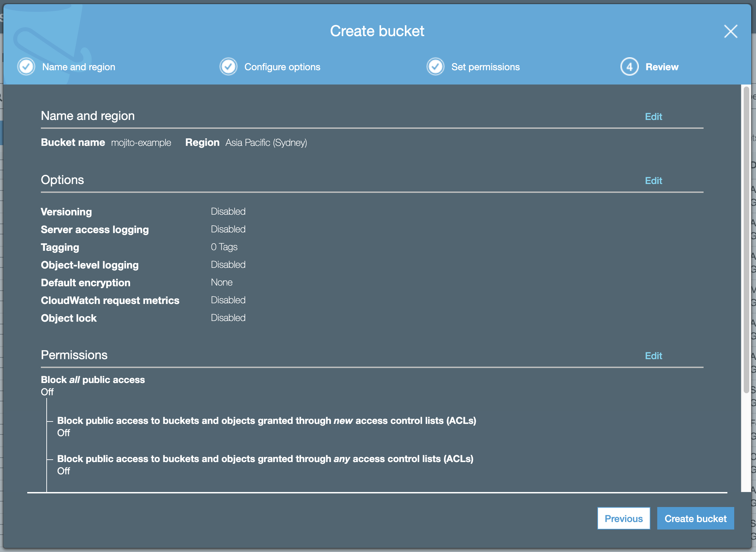The width and height of the screenshot is (756, 552).
Task: Click the Name and region step checkmark icon
Action: click(x=26, y=66)
